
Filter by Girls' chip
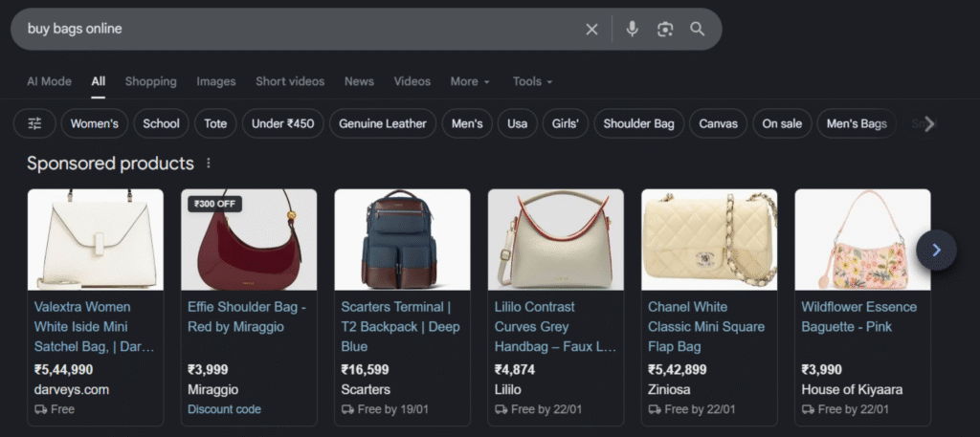[566, 123]
